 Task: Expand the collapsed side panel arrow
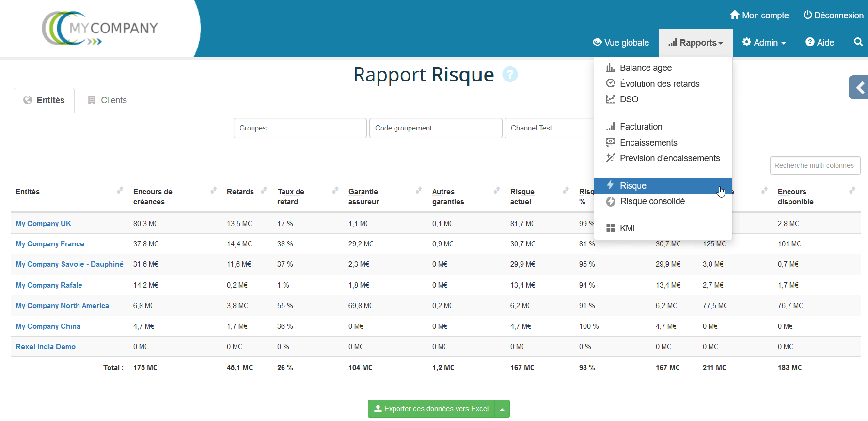coord(859,88)
